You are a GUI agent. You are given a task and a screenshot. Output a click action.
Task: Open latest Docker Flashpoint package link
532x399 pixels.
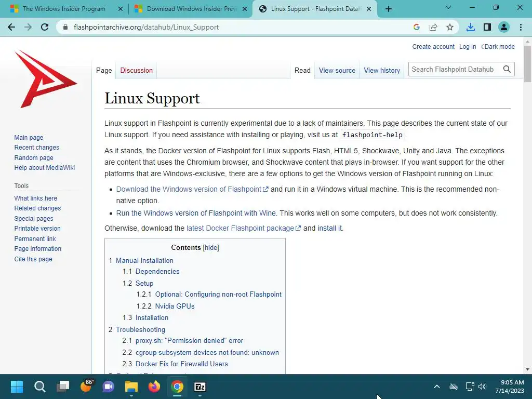pyautogui.click(x=243, y=228)
